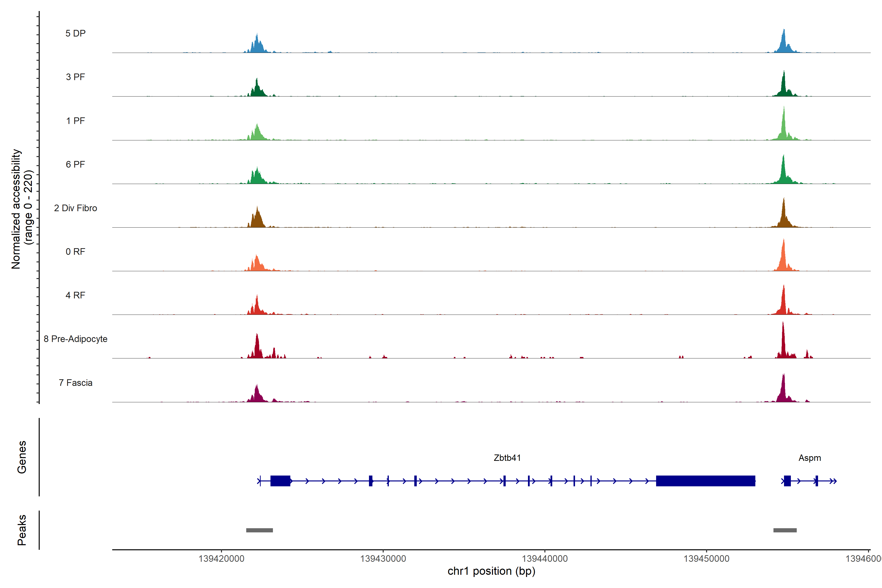Image resolution: width=882 pixels, height=588 pixels.
Task: Select the first Zbtb41 exon block
Action: (280, 481)
